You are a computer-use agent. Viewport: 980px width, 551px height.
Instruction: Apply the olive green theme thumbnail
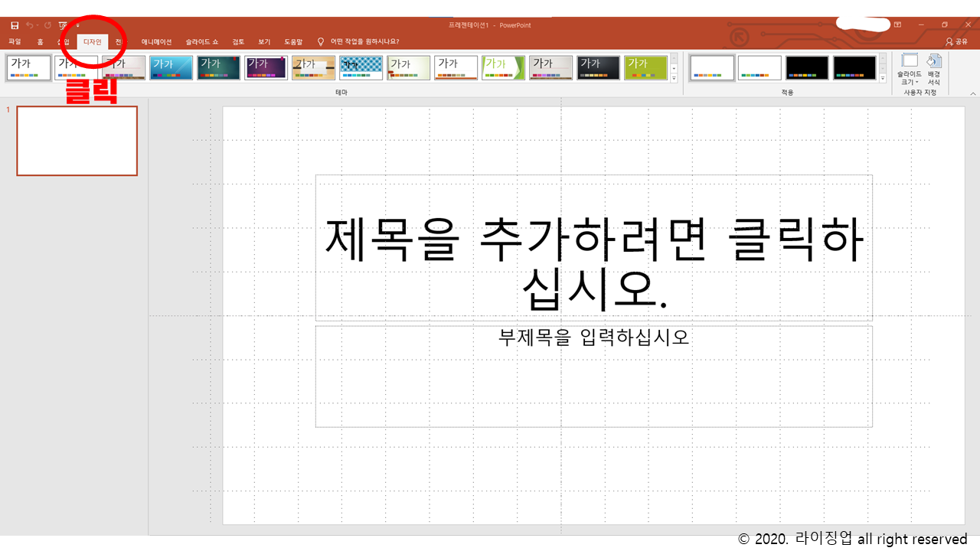coord(645,67)
